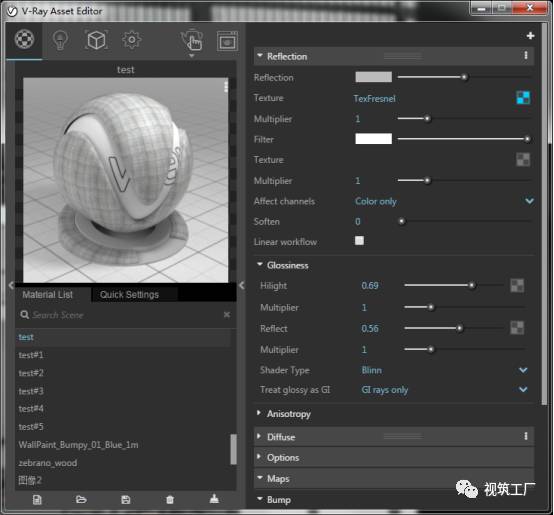Viewport: 554px width, 515px height.
Task: Collapse the Bump section
Action: tap(260, 499)
